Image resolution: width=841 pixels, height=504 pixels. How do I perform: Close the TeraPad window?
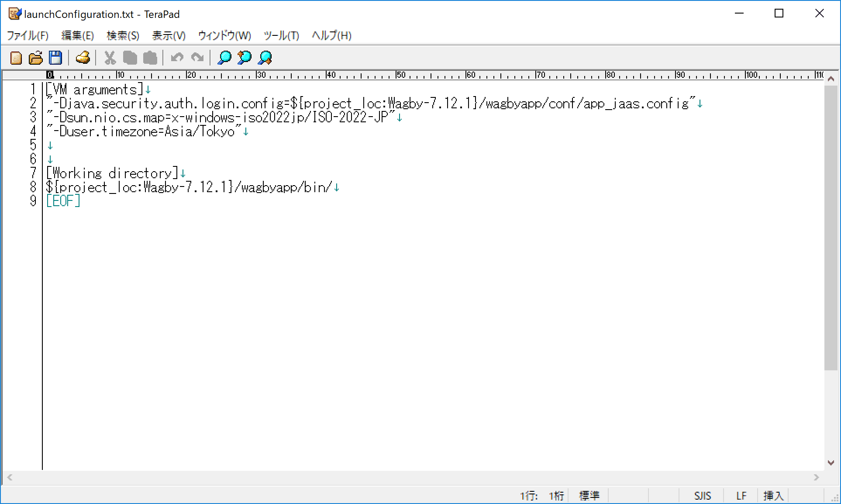click(819, 14)
